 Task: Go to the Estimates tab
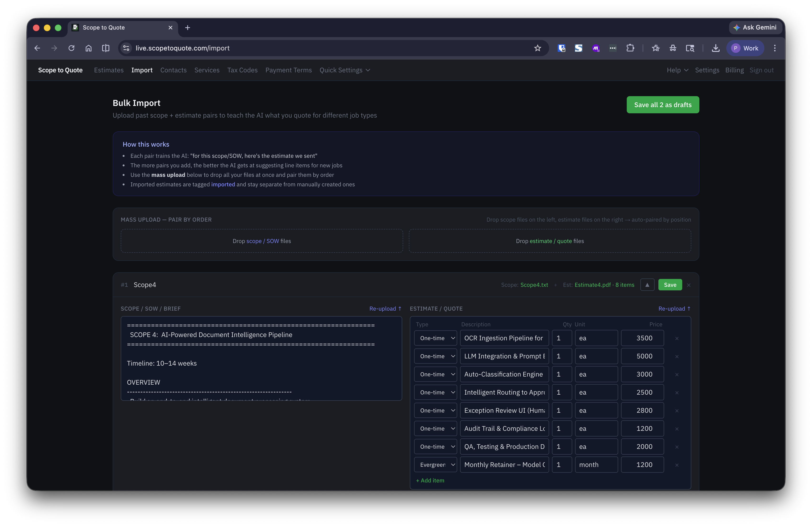pos(109,70)
